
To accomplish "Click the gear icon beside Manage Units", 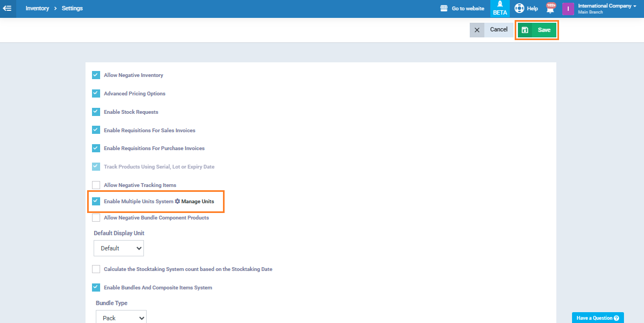I will [178, 202].
